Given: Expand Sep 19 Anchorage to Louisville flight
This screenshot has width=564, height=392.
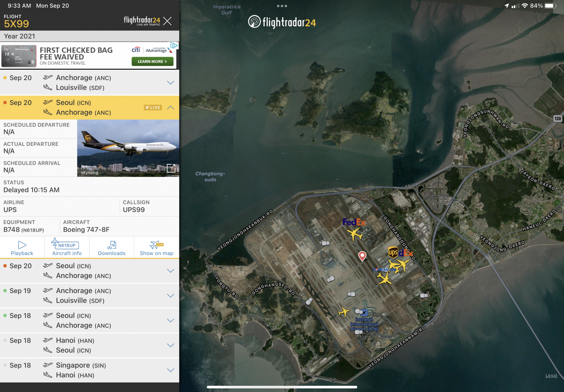Looking at the screenshot, I should [171, 296].
